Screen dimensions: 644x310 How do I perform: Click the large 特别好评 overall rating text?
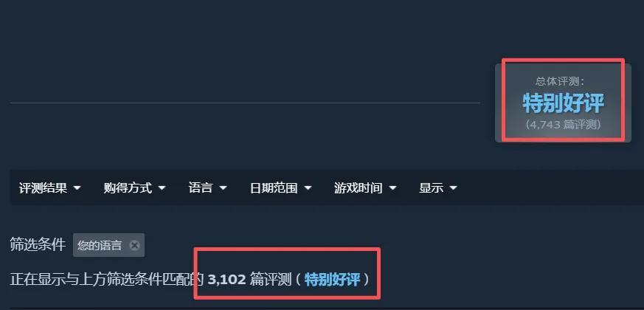tap(563, 103)
